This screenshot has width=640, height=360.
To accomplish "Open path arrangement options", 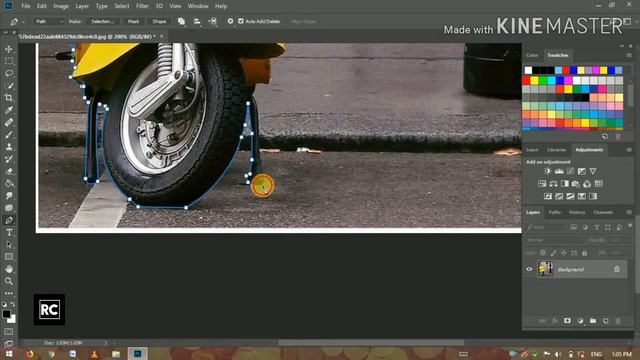I will tap(213, 21).
